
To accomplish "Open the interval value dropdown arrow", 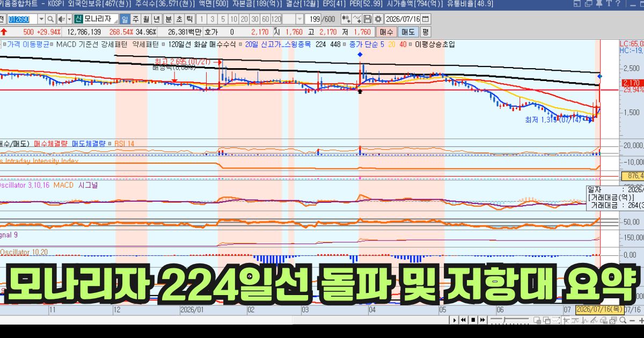I will click(299, 19).
